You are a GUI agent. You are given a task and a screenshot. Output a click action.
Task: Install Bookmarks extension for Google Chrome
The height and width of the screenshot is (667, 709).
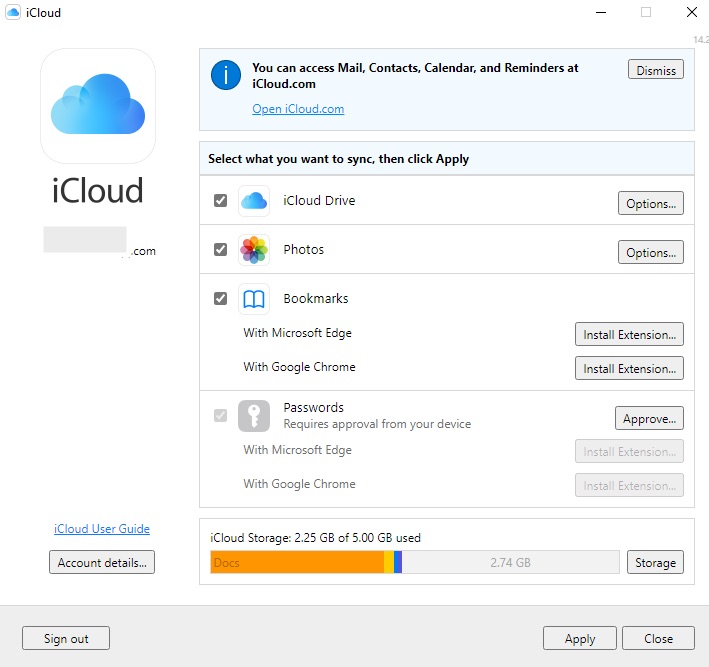[x=629, y=368]
